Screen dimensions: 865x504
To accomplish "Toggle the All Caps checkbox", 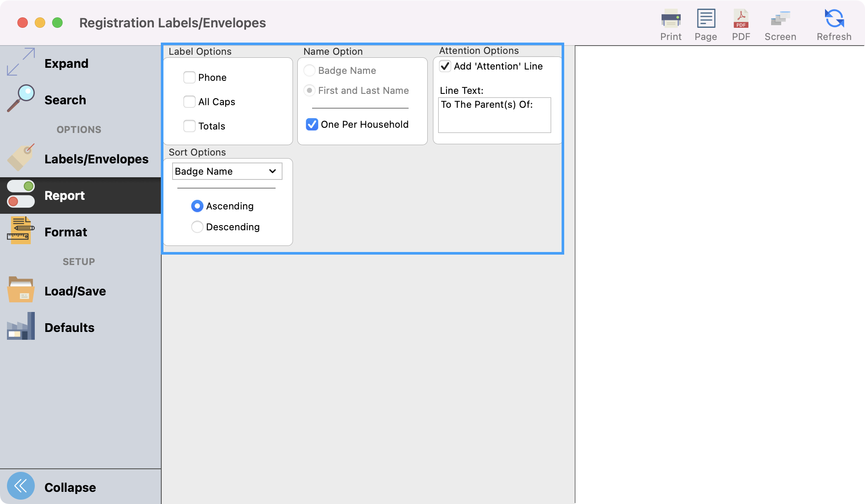I will [x=190, y=102].
